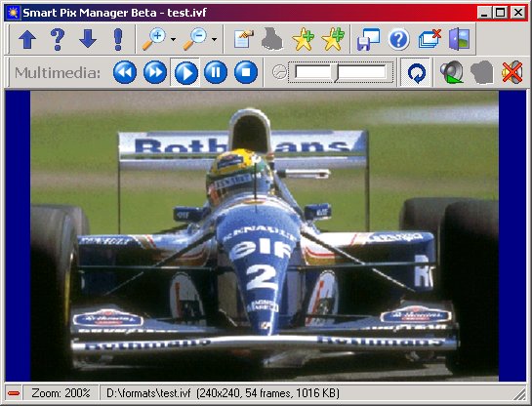
Task: Click the edit document notepad icon
Action: (x=244, y=39)
